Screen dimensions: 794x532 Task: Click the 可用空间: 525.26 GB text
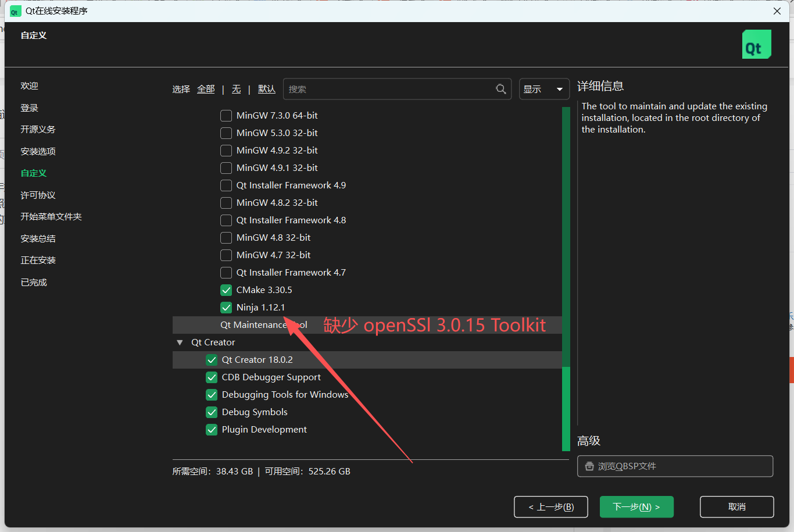pyautogui.click(x=307, y=472)
